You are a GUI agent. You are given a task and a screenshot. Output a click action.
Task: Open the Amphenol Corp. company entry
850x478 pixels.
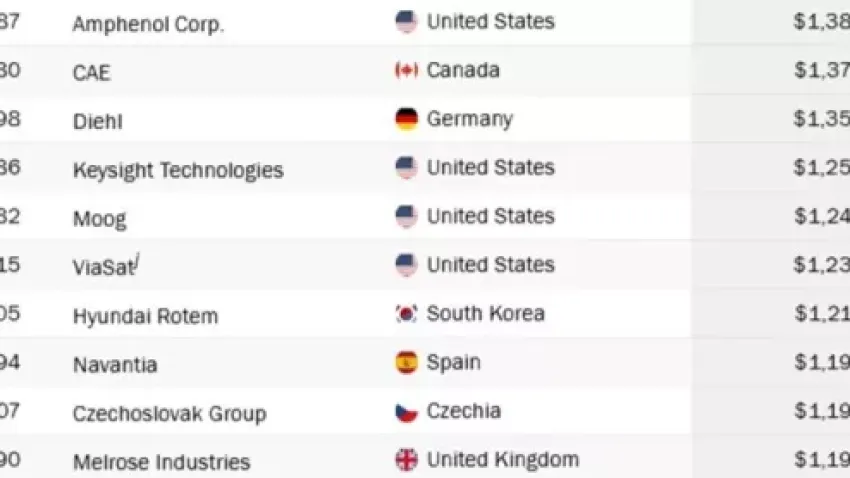click(148, 25)
